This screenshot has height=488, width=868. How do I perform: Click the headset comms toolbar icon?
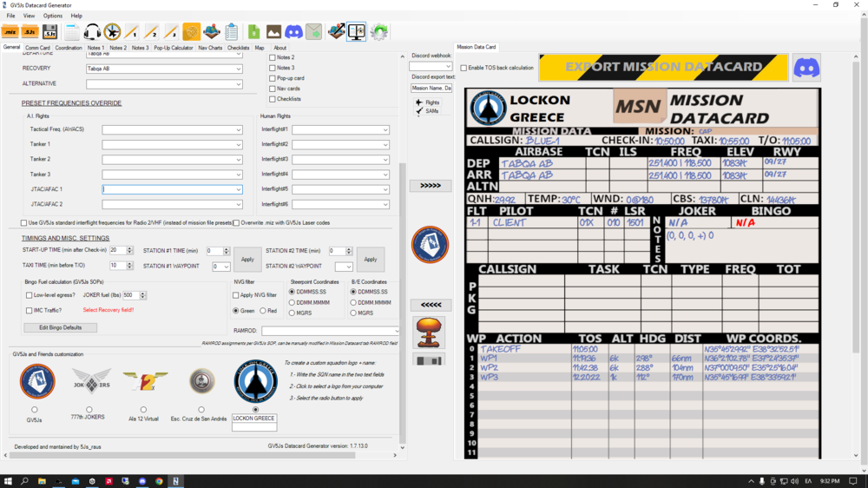click(92, 32)
